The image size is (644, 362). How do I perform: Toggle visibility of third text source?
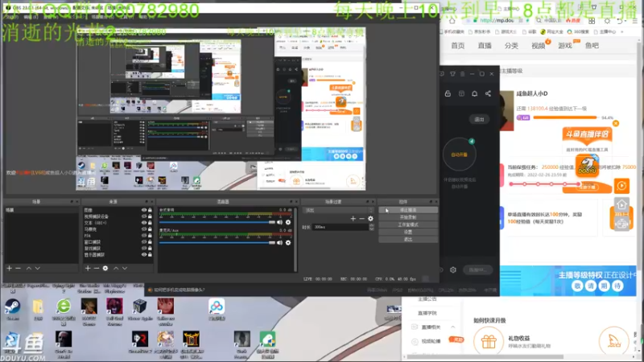[x=144, y=223]
